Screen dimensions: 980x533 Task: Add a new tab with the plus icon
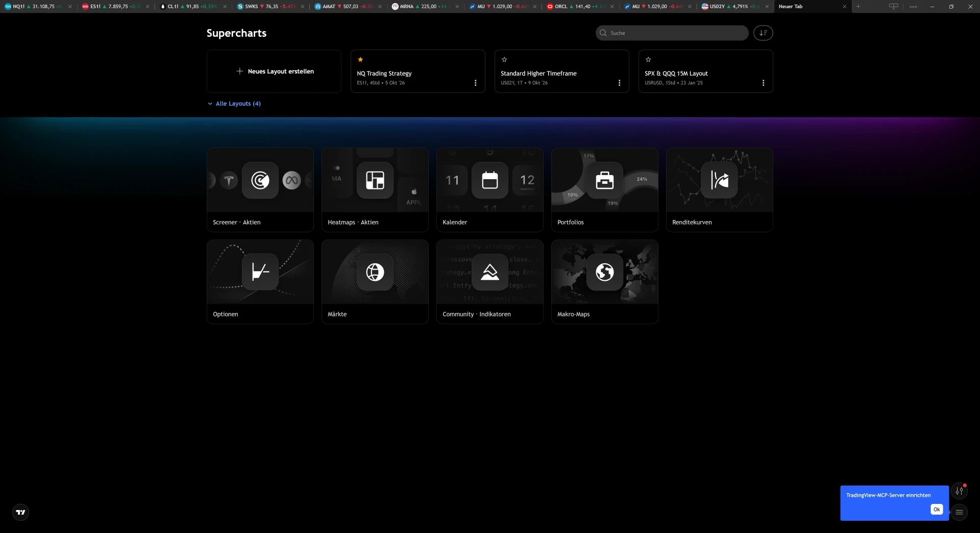(x=858, y=7)
